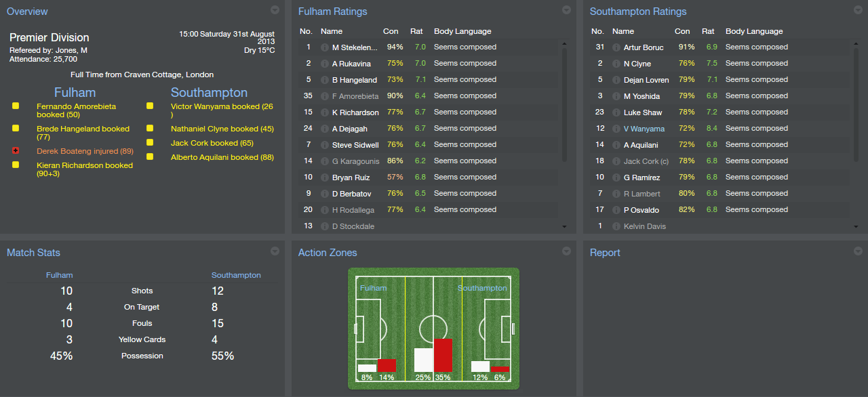
Task: Click the red injury icon for Derek Boateng
Action: pos(16,151)
